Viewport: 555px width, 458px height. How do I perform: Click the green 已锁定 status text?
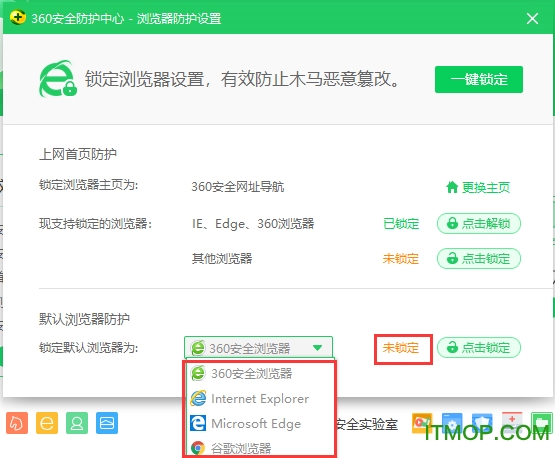pyautogui.click(x=401, y=224)
